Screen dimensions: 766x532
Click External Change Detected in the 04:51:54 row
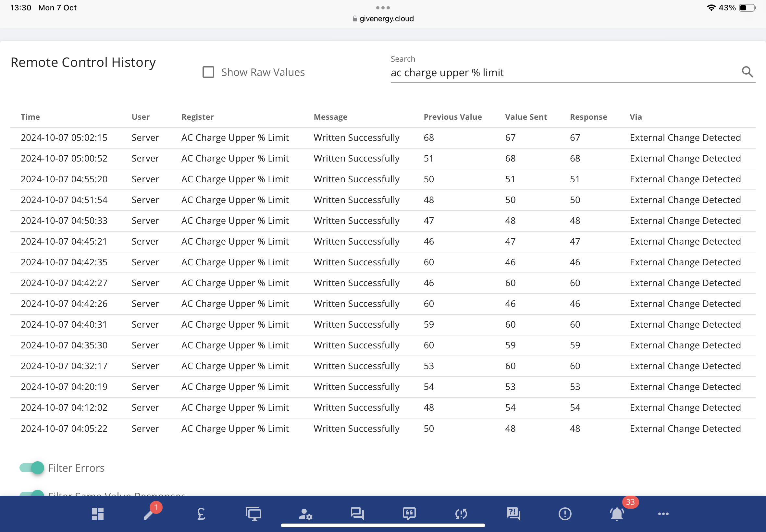(685, 200)
